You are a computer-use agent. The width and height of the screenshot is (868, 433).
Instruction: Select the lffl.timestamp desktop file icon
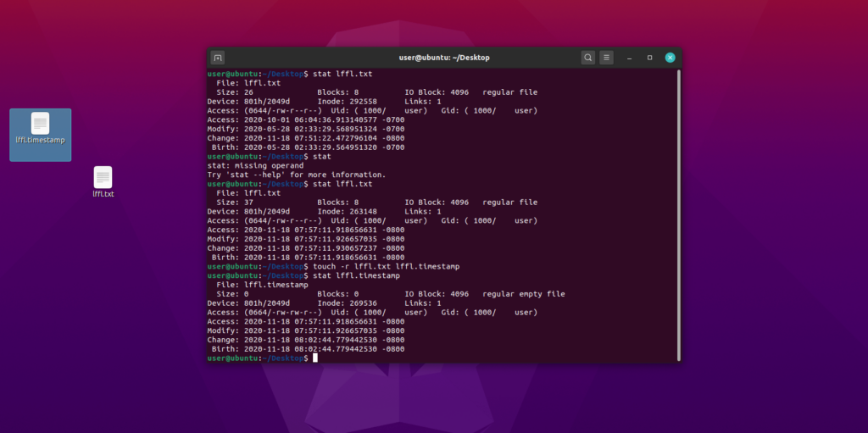(40, 123)
